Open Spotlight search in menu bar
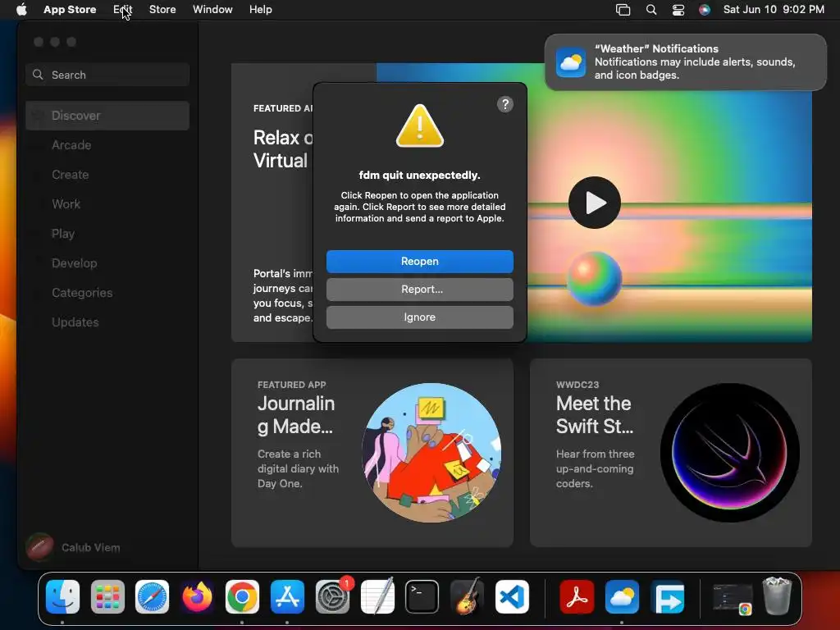Screen dimensions: 840x630 651,10
